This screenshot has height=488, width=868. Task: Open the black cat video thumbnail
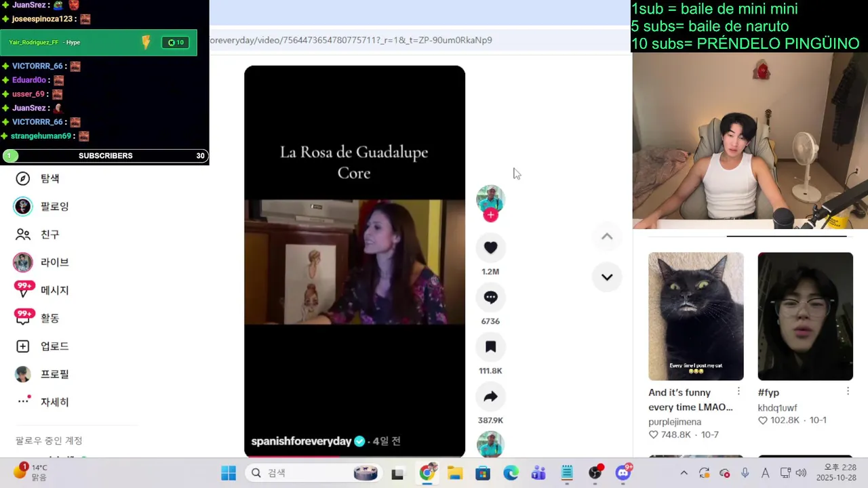[696, 317]
